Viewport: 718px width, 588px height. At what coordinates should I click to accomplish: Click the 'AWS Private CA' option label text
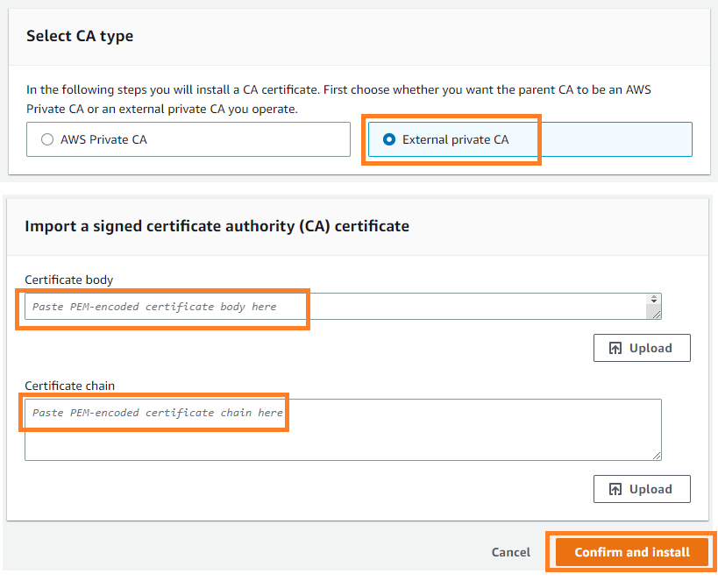(x=103, y=139)
